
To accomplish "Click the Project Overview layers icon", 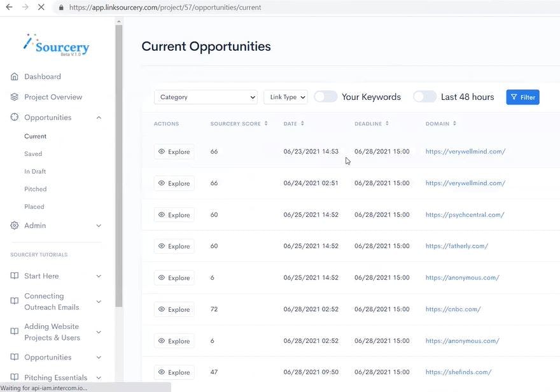I will point(14,97).
